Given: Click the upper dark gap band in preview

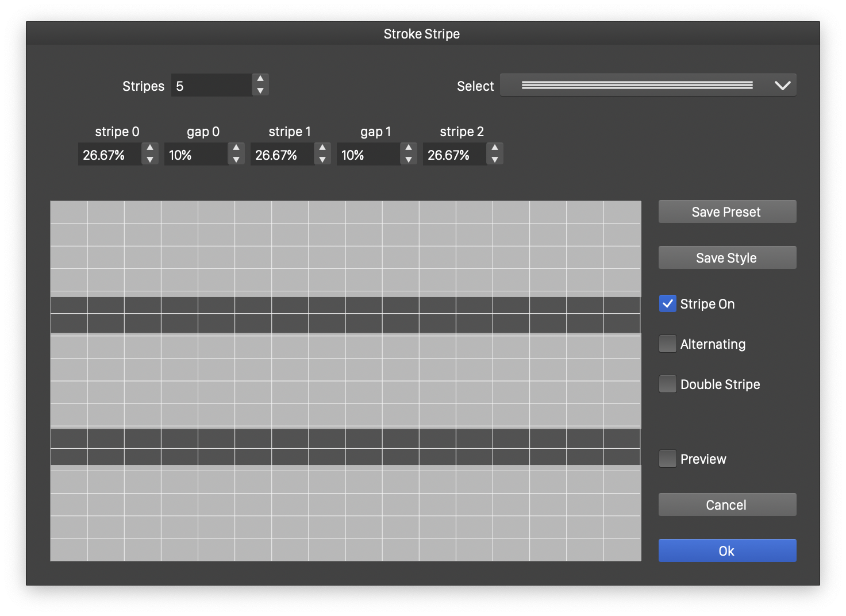Looking at the screenshot, I should pos(345,315).
